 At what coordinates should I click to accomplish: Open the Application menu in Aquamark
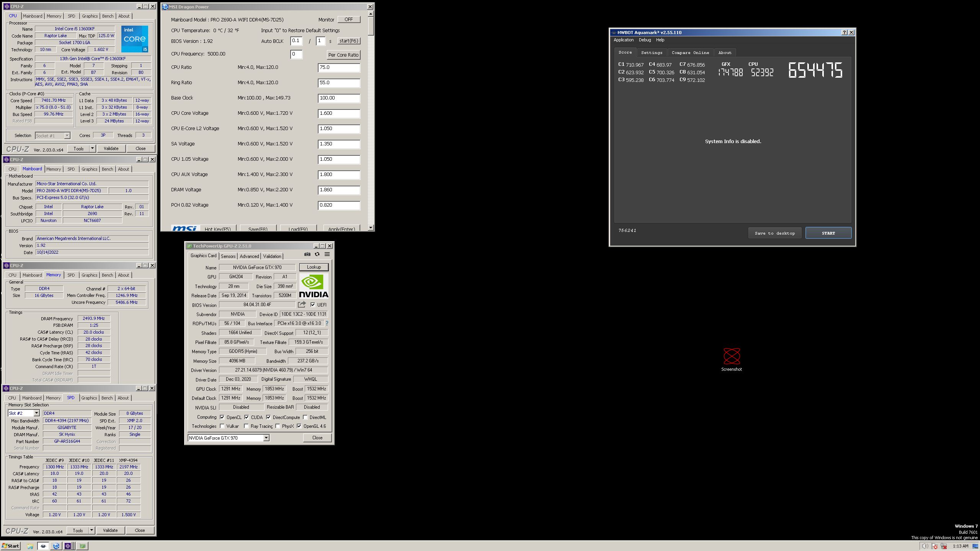tap(624, 40)
